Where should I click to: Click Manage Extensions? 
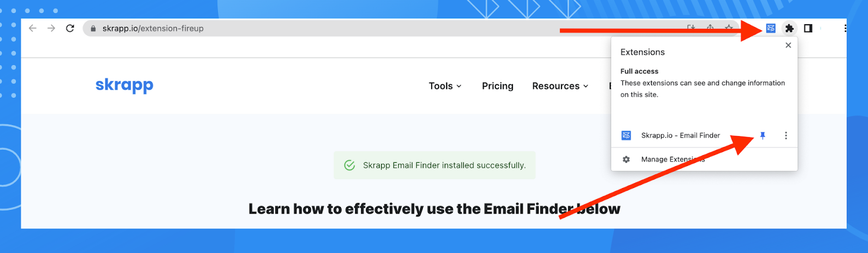[673, 160]
